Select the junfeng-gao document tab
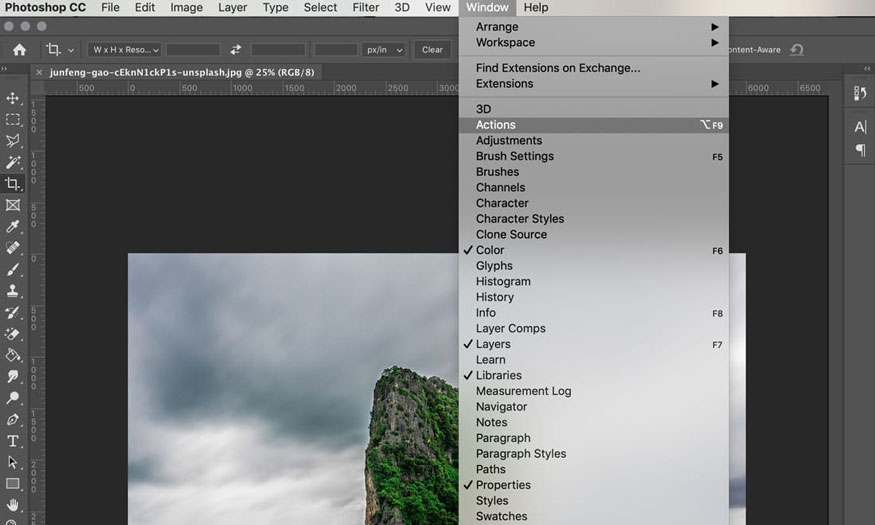This screenshot has height=525, width=875. tap(182, 72)
